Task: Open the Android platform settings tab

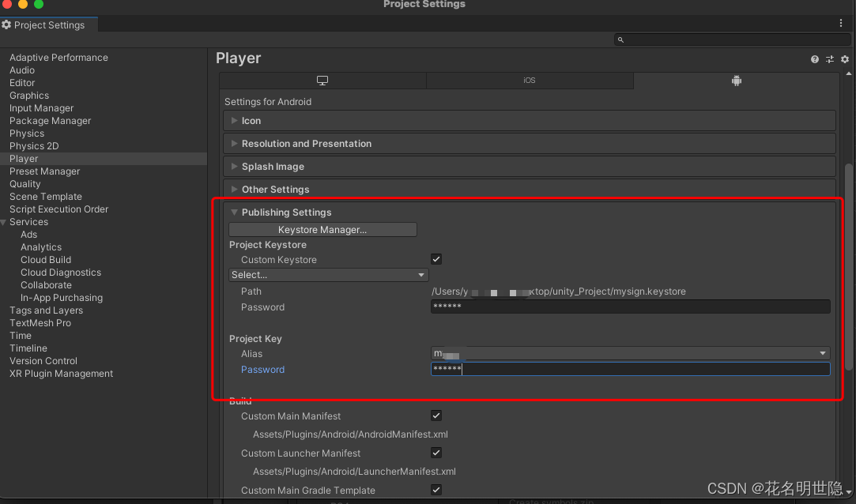Action: (x=736, y=80)
